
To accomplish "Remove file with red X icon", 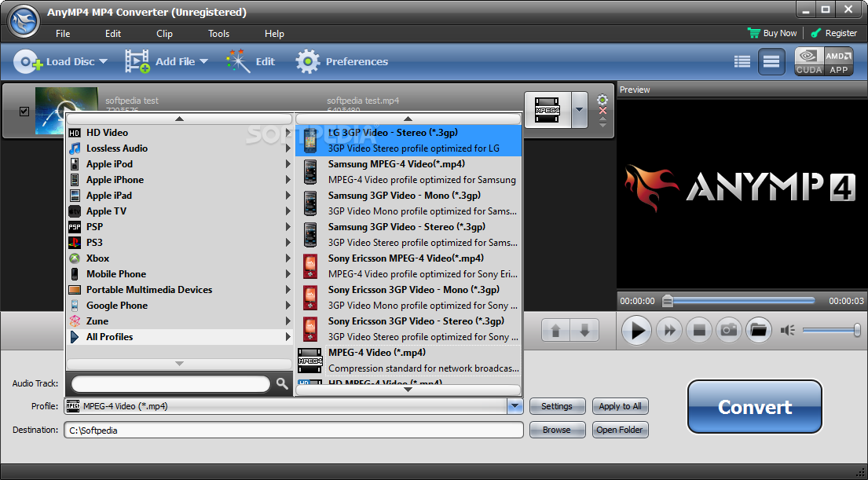I will (602, 111).
